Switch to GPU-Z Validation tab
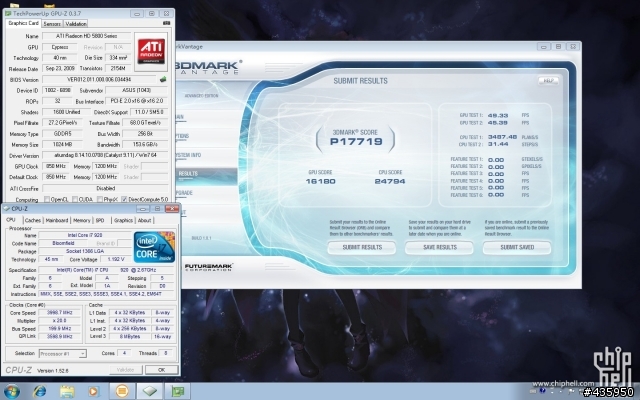 coord(76,24)
